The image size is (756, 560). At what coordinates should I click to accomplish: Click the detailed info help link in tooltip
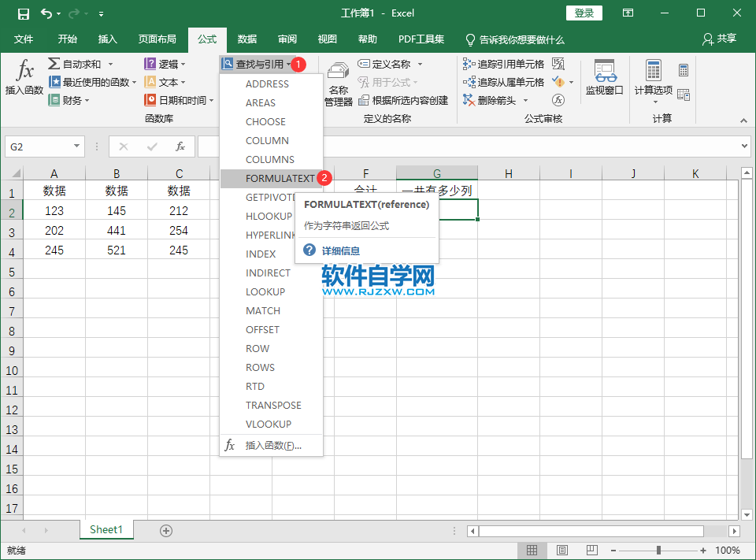pos(340,250)
